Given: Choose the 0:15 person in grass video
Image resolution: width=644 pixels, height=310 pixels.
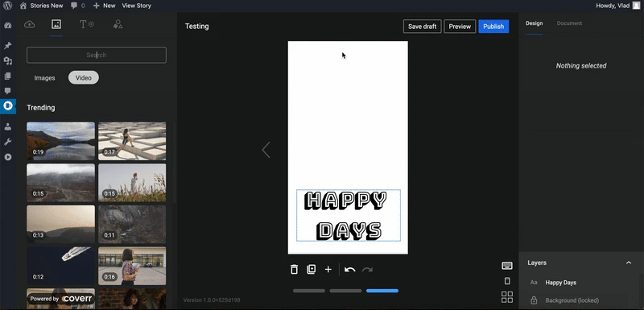Looking at the screenshot, I should pyautogui.click(x=132, y=183).
